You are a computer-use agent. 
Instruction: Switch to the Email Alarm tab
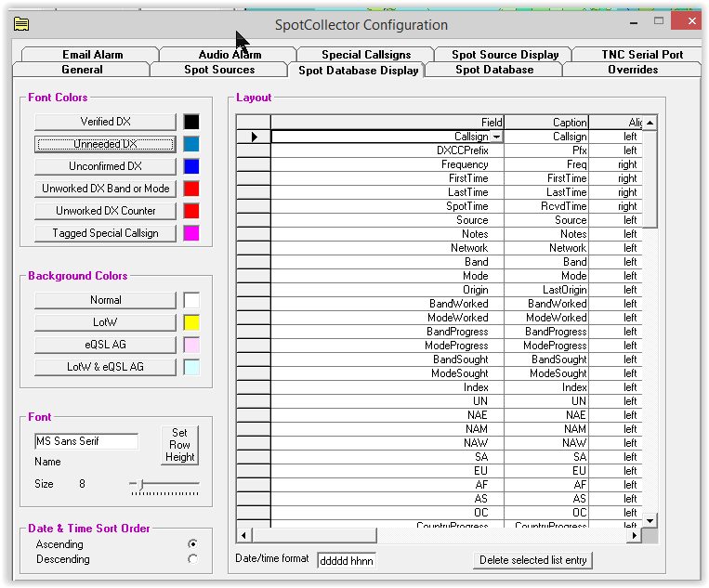coord(92,54)
